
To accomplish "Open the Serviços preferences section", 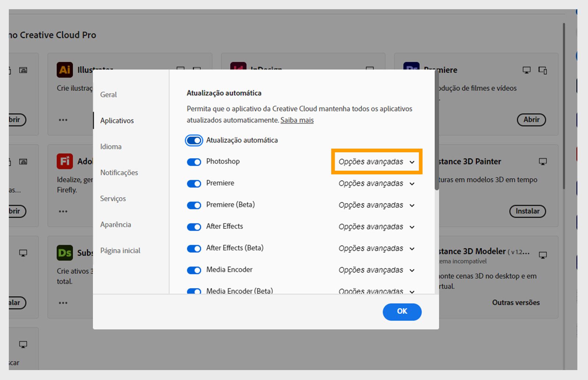I will pos(113,199).
